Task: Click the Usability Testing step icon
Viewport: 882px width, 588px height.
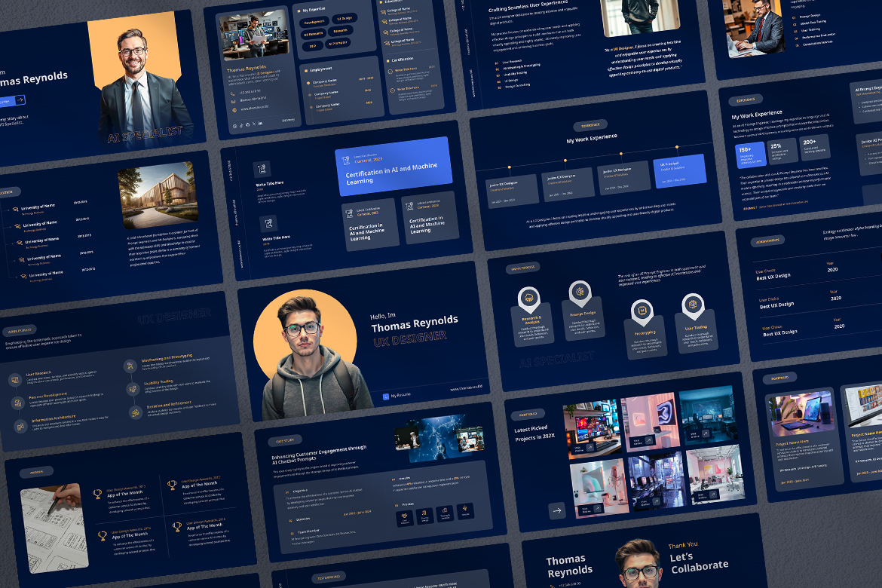Action: (x=133, y=389)
